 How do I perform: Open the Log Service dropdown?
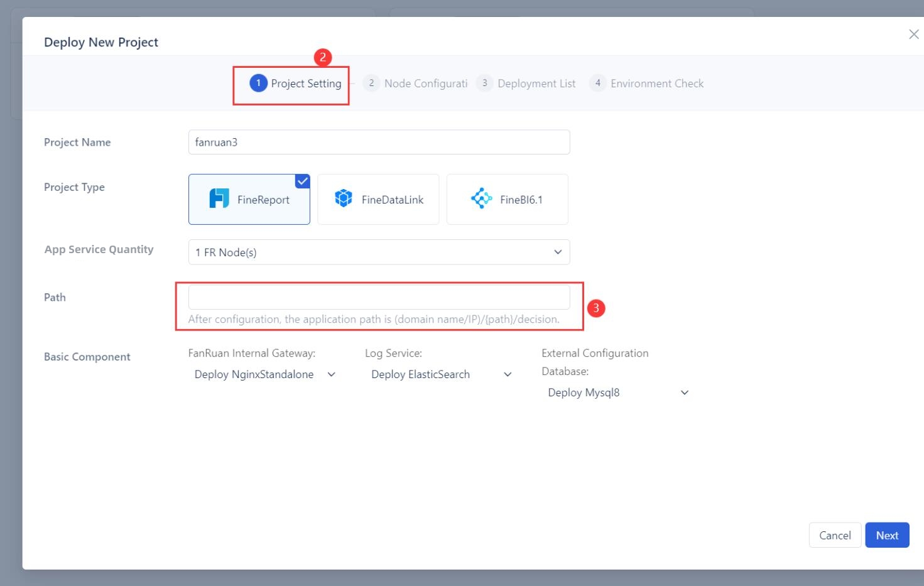point(442,374)
